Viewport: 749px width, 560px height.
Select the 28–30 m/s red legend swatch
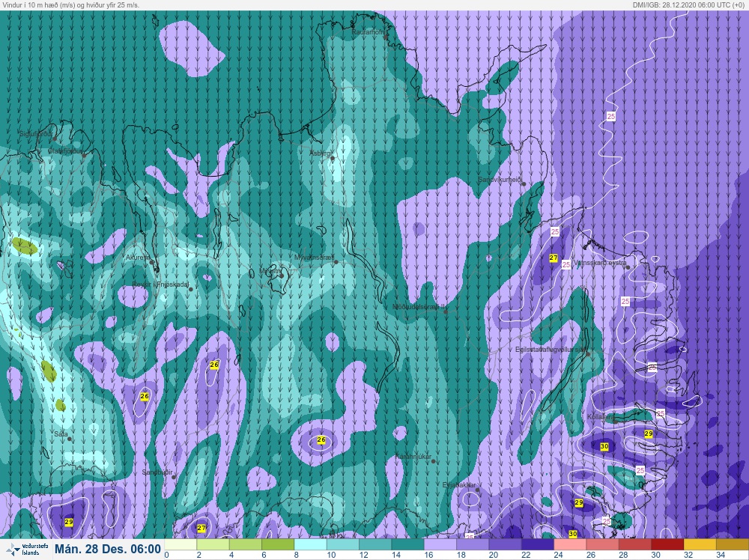(x=635, y=544)
